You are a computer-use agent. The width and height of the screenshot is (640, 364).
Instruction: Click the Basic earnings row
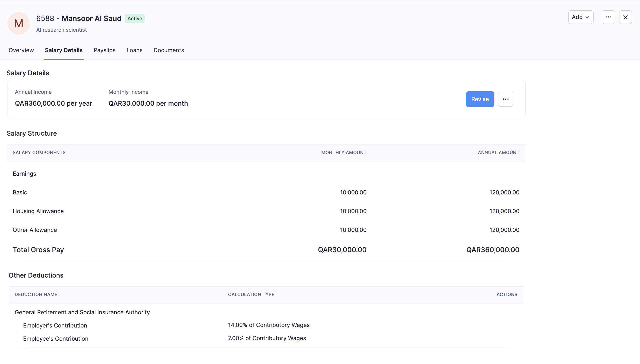click(20, 192)
